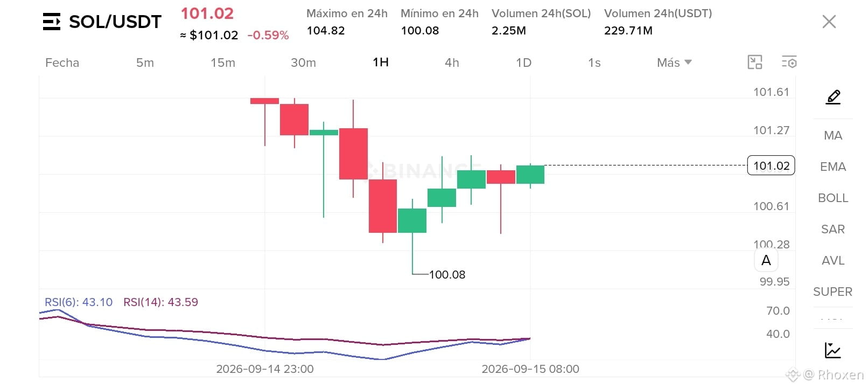Expand the Más timeframe dropdown
868x388 pixels.
[x=674, y=63]
